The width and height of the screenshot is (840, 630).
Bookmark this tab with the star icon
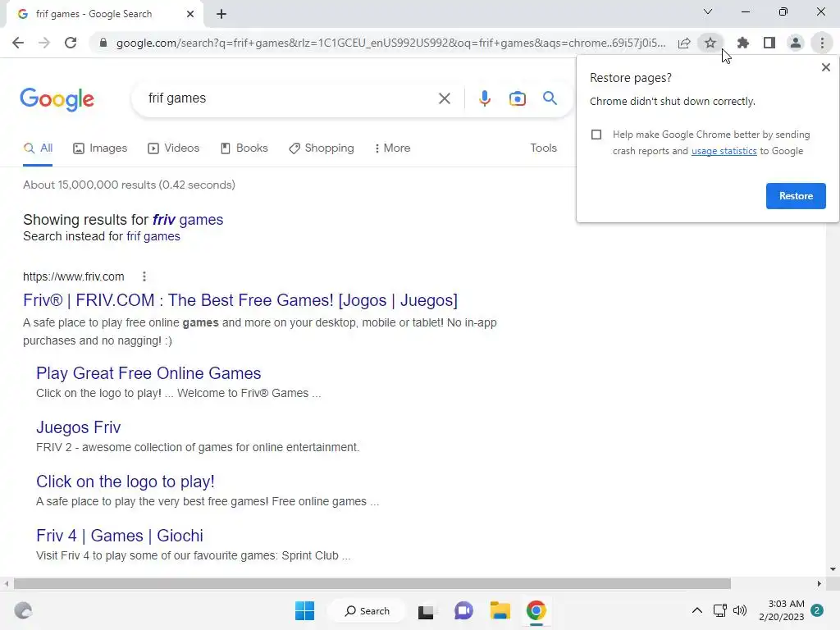[710, 43]
